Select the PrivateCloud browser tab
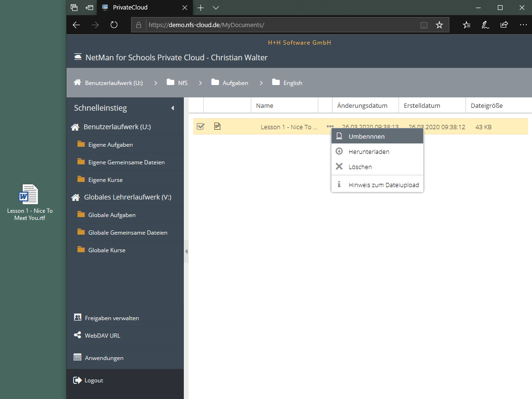Image resolution: width=532 pixels, height=399 pixels. [x=145, y=8]
